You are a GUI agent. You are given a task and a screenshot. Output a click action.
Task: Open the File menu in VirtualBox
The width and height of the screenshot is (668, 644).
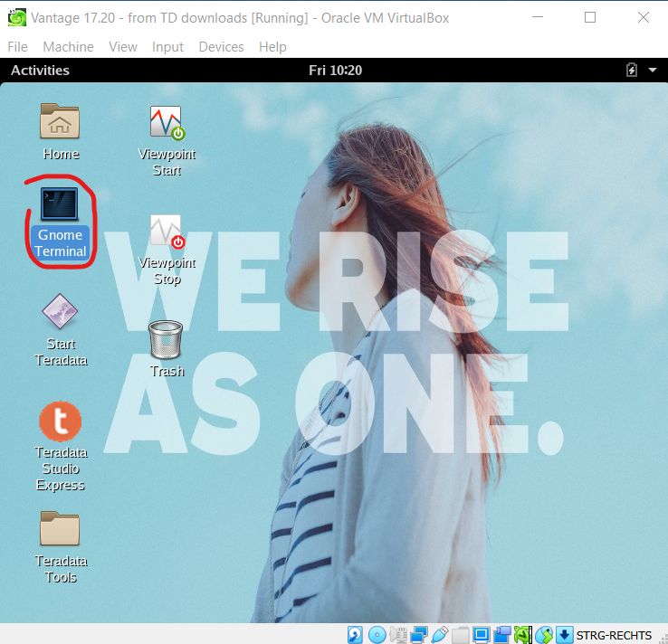(x=17, y=47)
